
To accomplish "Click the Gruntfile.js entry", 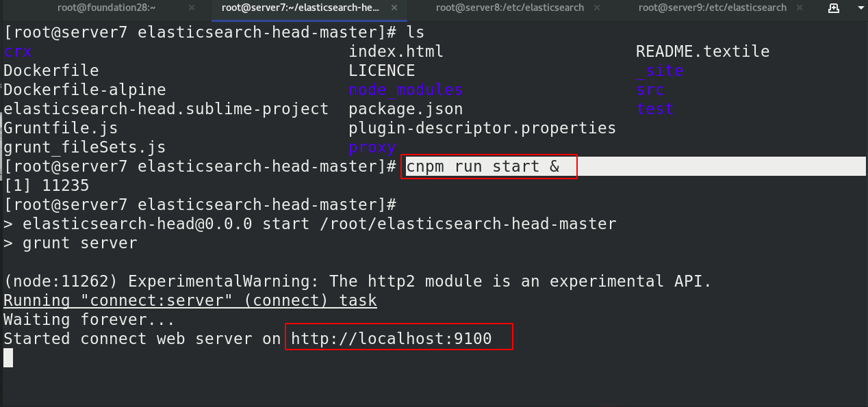I will point(61,129).
